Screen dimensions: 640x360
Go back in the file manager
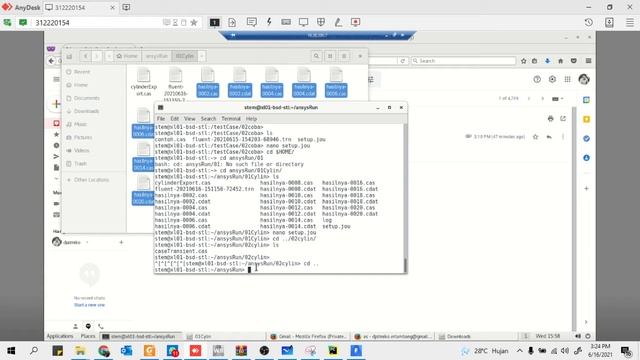coord(86,56)
